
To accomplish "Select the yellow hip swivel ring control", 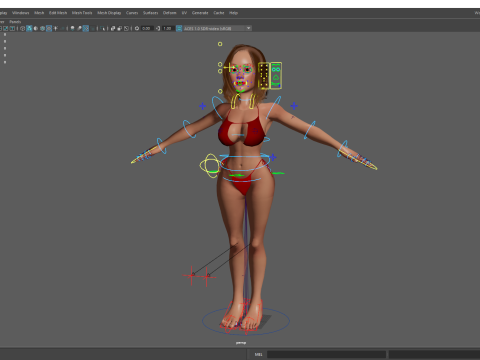I will [210, 165].
